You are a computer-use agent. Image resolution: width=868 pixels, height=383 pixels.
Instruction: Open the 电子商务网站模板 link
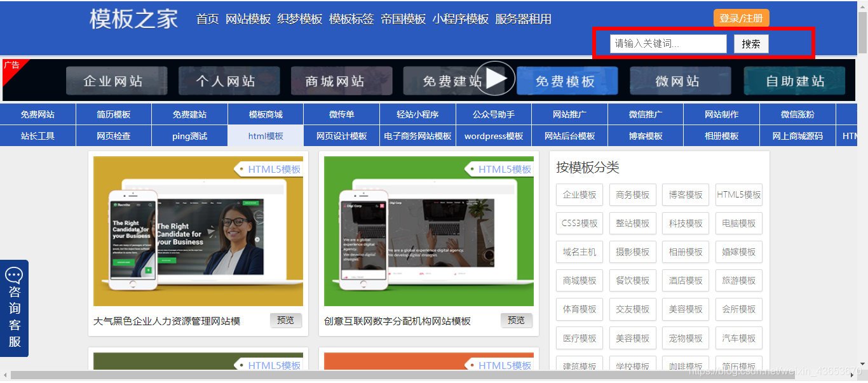coord(417,136)
